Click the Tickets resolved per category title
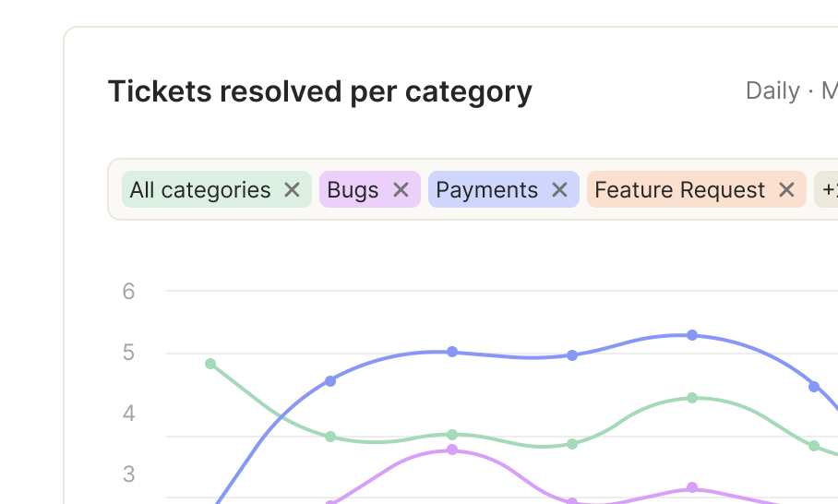Image resolution: width=838 pixels, height=504 pixels. click(320, 91)
